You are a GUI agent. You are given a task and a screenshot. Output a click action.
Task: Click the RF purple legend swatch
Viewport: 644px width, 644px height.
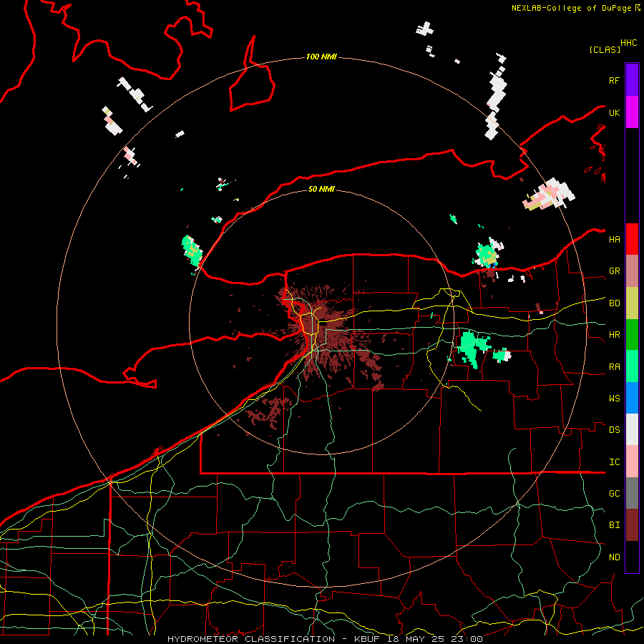click(x=632, y=80)
